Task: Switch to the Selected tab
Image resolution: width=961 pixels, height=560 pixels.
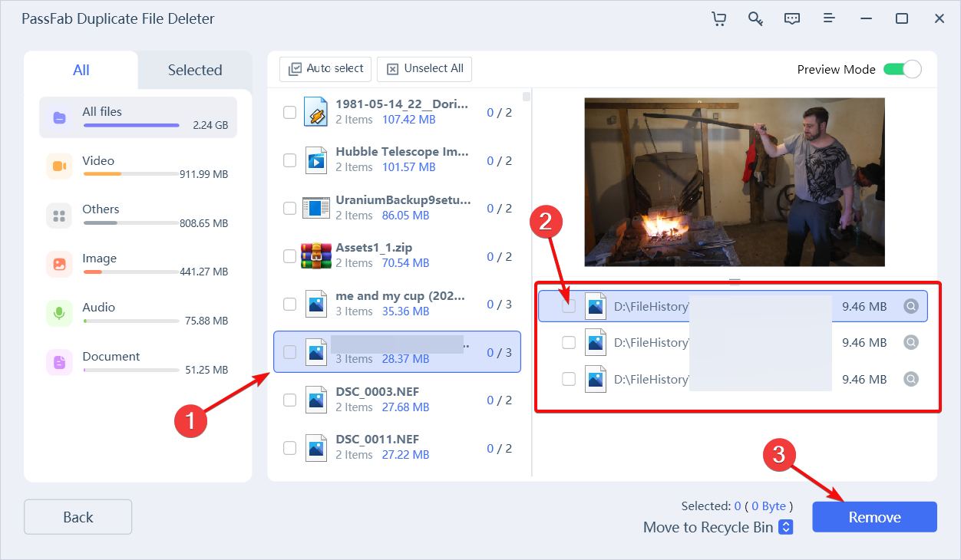Action: tap(195, 70)
